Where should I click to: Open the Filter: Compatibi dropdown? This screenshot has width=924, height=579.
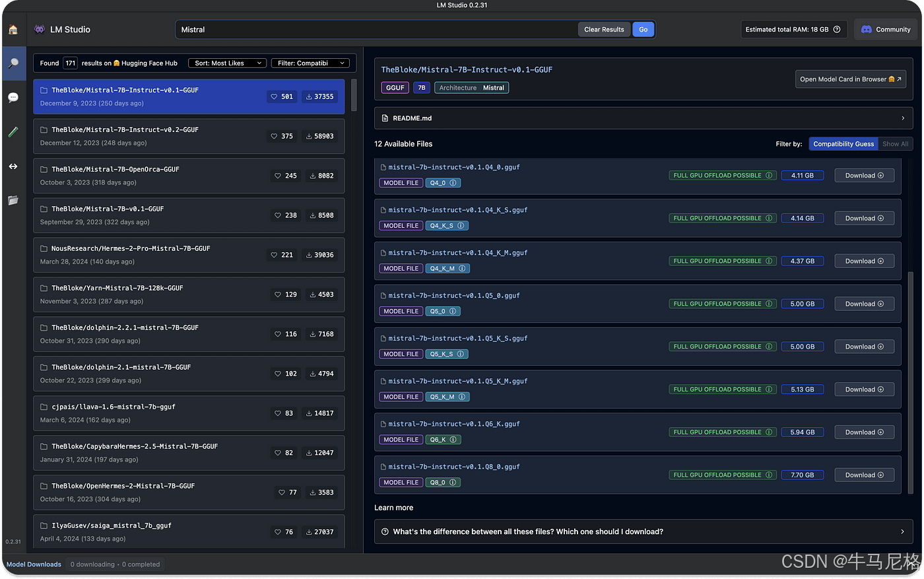click(x=310, y=63)
